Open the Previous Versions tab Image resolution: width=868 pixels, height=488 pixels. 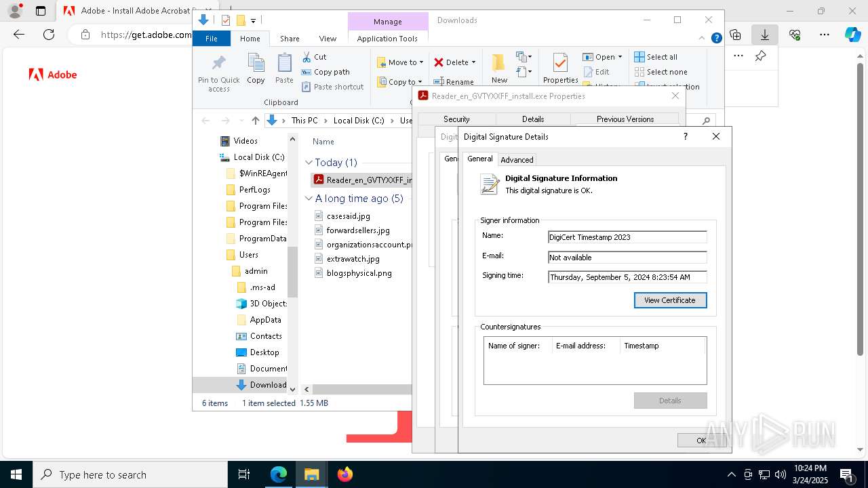(625, 119)
